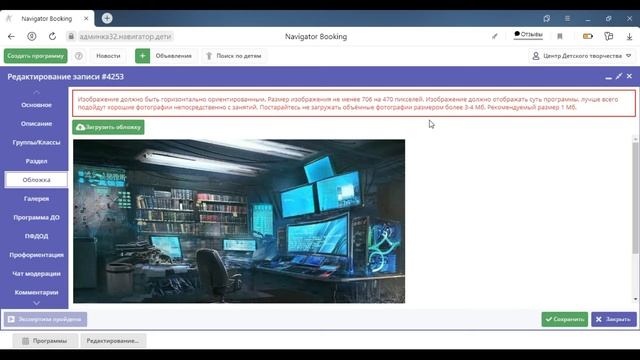Open the browser hamburger menu
Viewport: 640px width, 360px height.
click(567, 18)
